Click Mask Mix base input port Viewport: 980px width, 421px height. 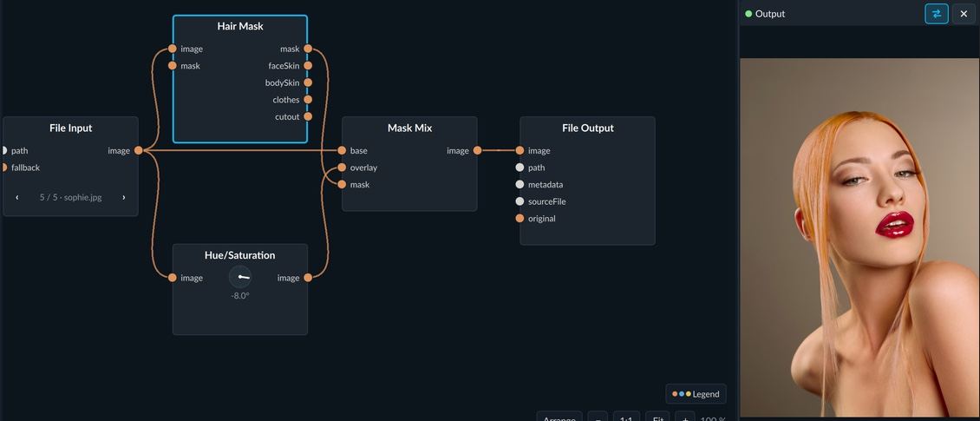click(342, 150)
